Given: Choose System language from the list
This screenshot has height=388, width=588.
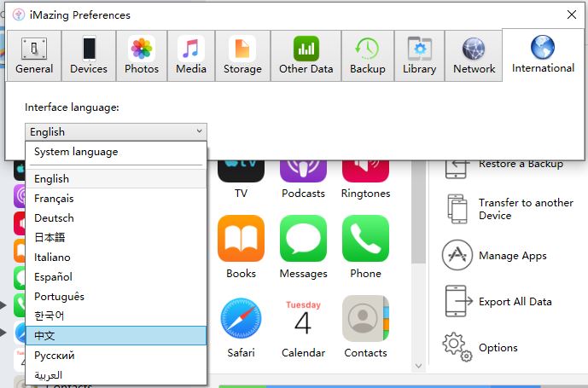Looking at the screenshot, I should coord(116,152).
